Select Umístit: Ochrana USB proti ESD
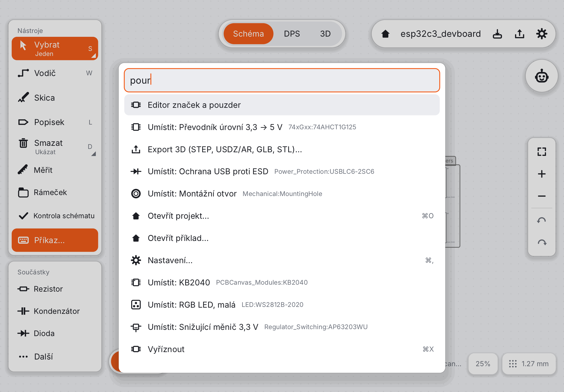 click(x=282, y=171)
